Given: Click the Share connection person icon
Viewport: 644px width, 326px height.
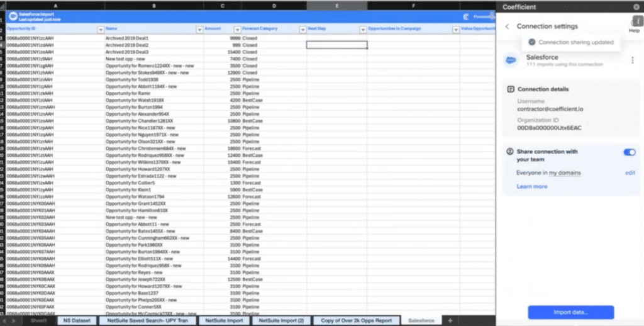Looking at the screenshot, I should pos(510,152).
